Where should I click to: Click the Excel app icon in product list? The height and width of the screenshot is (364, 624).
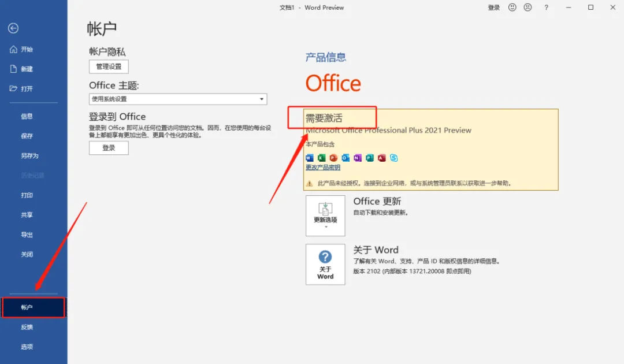pyautogui.click(x=322, y=158)
